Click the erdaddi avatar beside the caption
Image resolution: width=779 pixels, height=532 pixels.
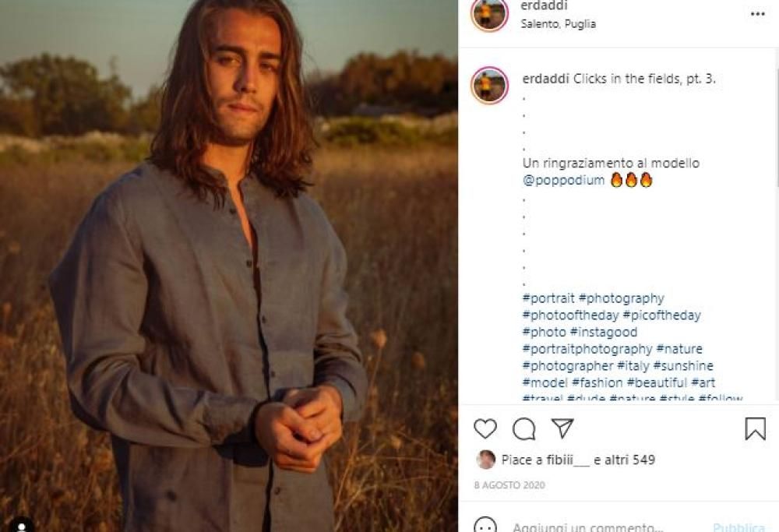click(489, 85)
